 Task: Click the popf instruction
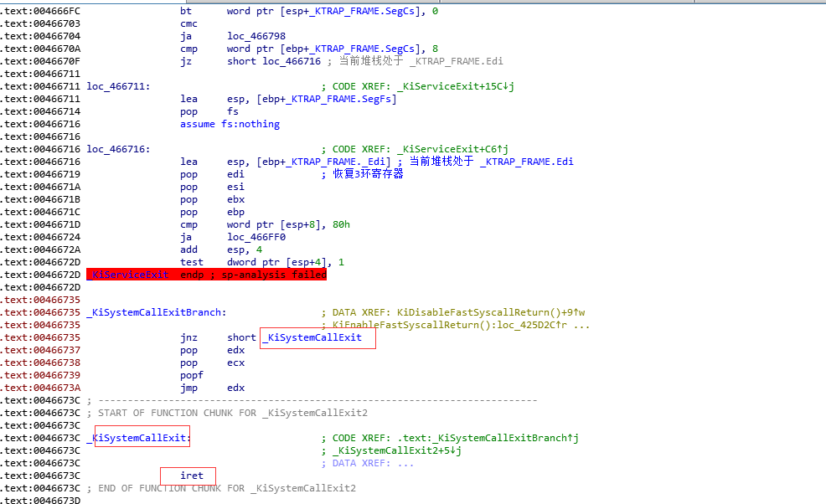(191, 376)
